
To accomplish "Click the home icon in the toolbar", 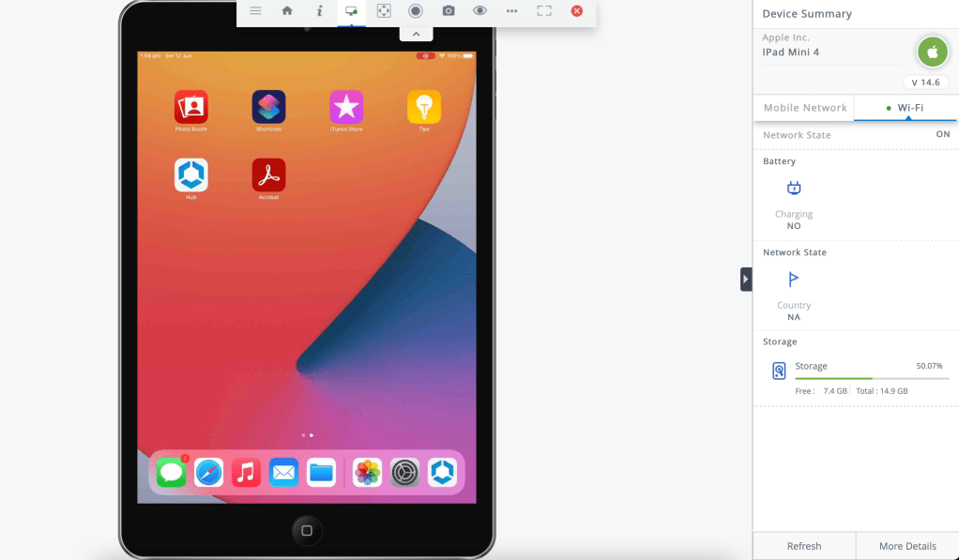I will click(287, 11).
